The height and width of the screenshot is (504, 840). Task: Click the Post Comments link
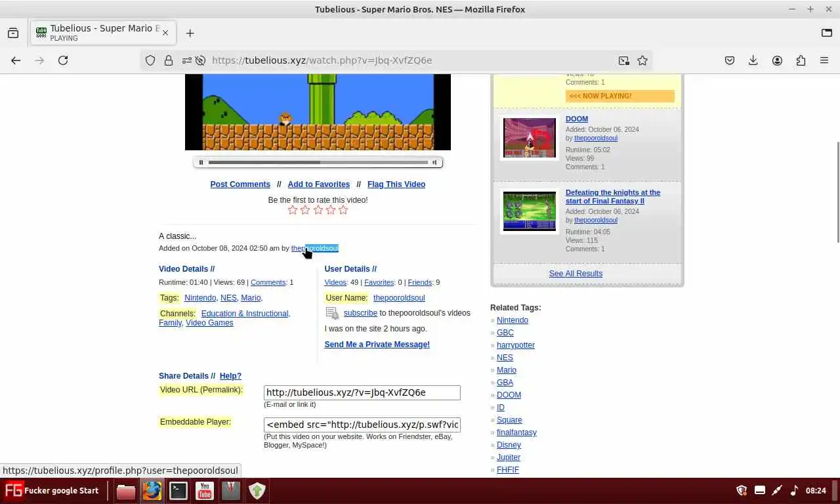click(240, 184)
